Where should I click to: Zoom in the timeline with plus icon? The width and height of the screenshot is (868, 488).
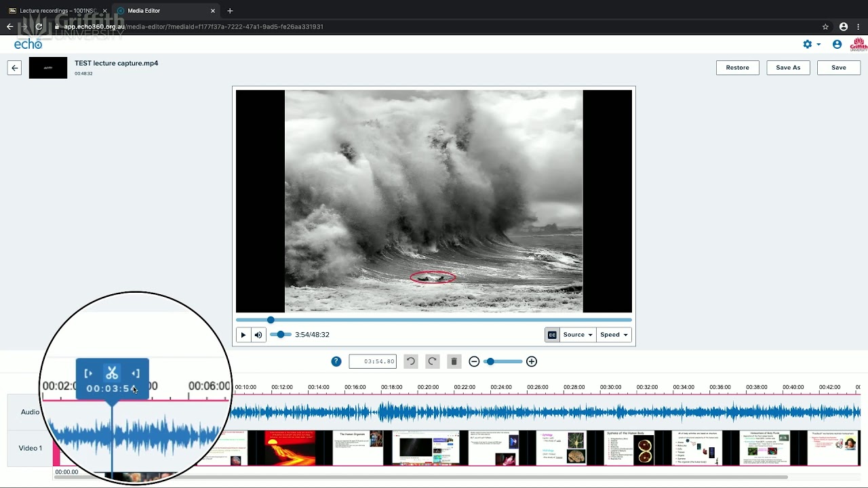point(532,361)
